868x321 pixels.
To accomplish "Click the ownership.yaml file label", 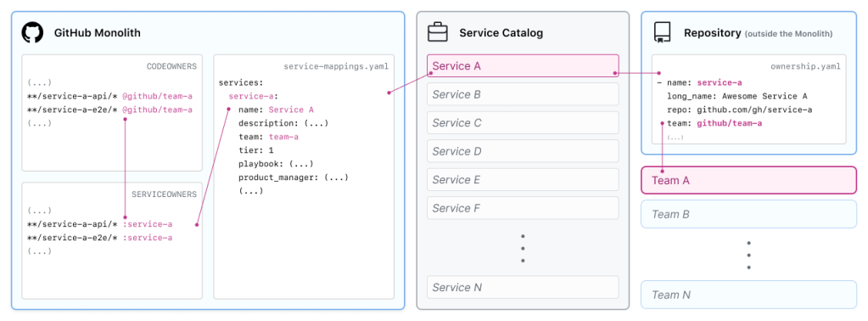I will click(805, 66).
